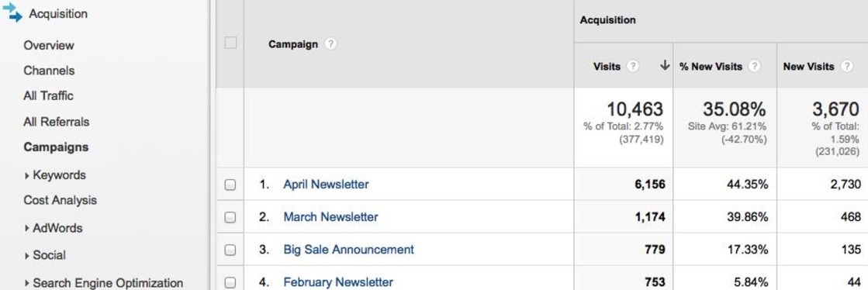Check the April Newsletter row checkbox
The width and height of the screenshot is (868, 290).
pos(230,185)
